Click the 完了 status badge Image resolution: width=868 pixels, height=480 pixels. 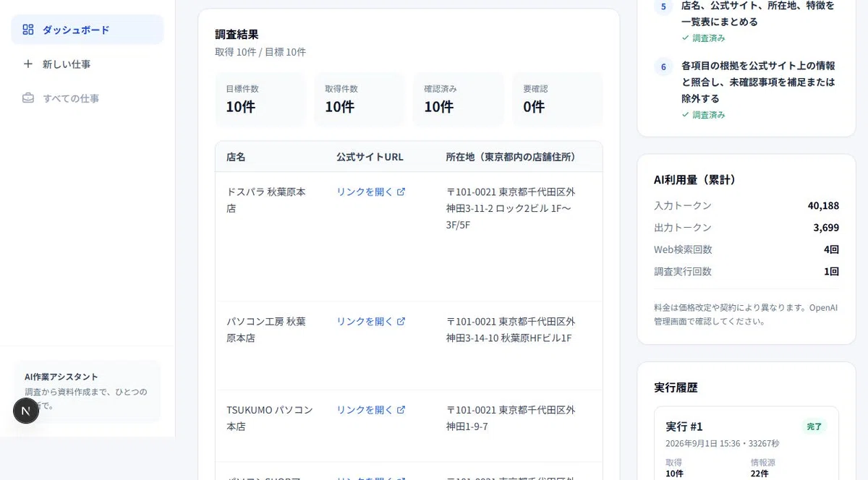click(x=814, y=427)
